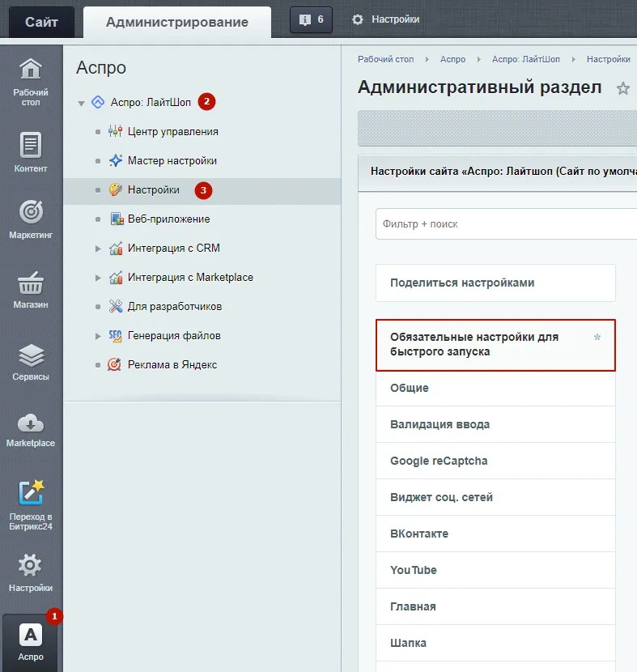Expand the Интеграция с CRM node
This screenshot has width=637, height=672.
[x=98, y=249]
